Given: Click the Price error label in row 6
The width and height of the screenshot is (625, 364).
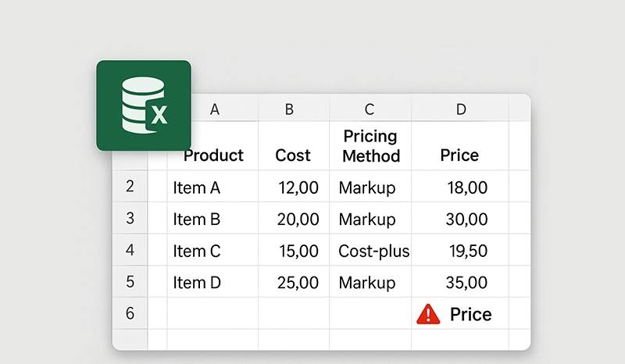Looking at the screenshot, I should tap(471, 314).
